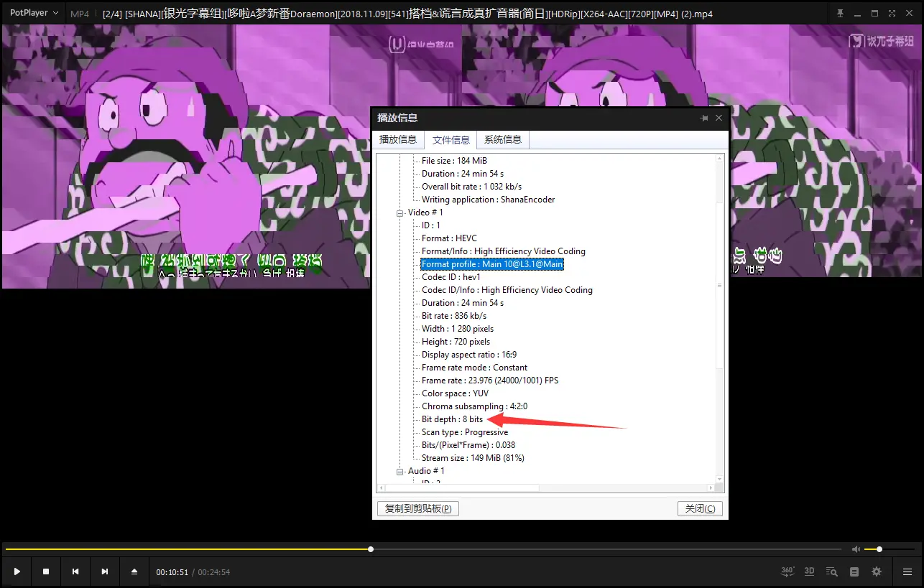Select the 'Video # 1' tree label

[x=425, y=213]
